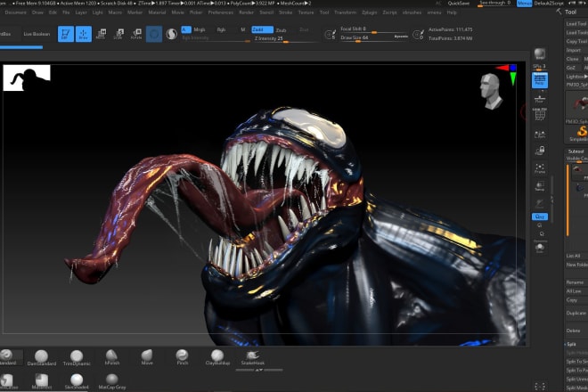Screen dimensions: 588x392
Task: Select the Scale transform icon
Action: (x=118, y=34)
